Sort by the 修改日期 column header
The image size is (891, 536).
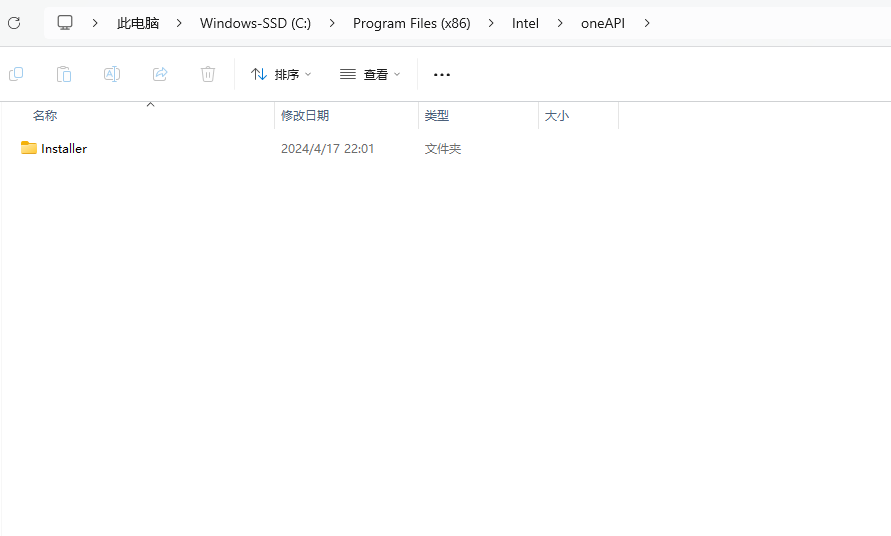pyautogui.click(x=305, y=116)
